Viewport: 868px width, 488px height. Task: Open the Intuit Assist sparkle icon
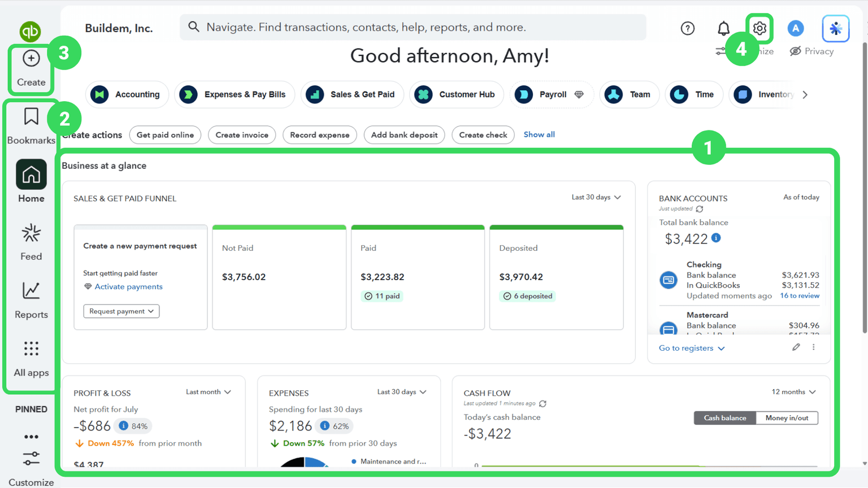point(836,28)
